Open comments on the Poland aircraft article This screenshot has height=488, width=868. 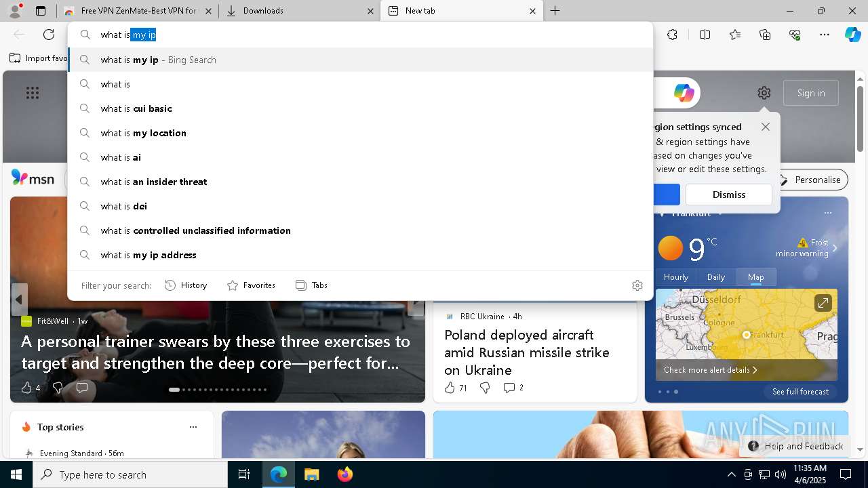pyautogui.click(x=513, y=388)
